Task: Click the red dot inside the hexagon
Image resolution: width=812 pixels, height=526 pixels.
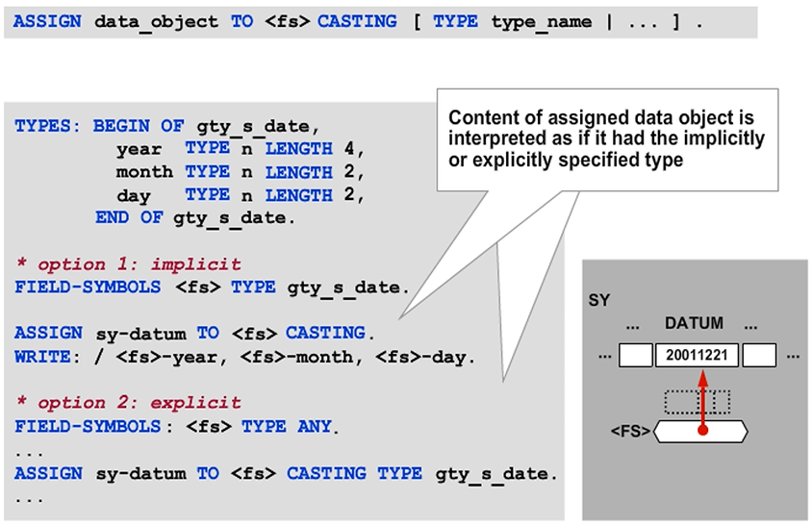Action: click(703, 431)
